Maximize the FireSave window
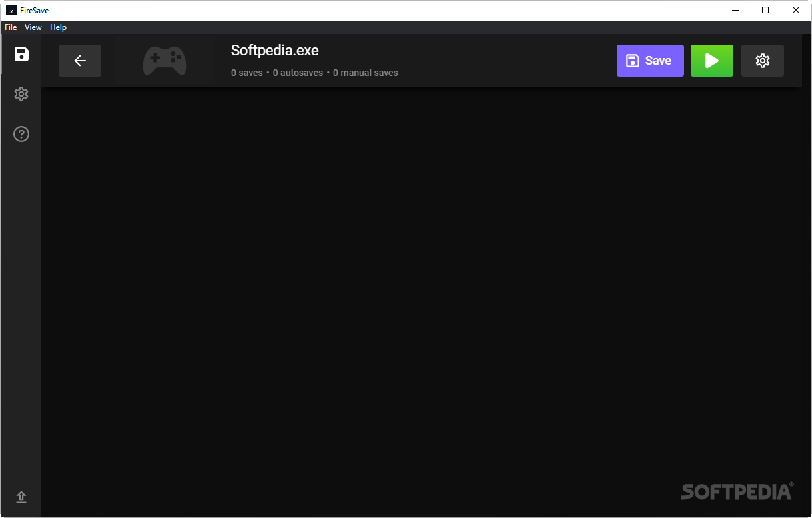This screenshot has height=518, width=812. (x=765, y=10)
